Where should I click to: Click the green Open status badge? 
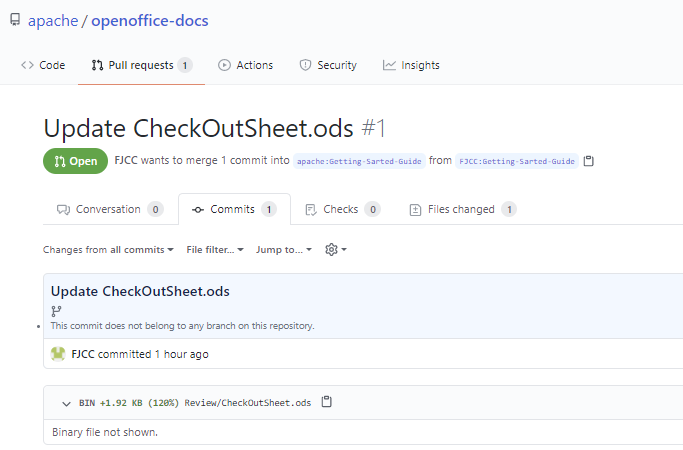click(x=75, y=161)
